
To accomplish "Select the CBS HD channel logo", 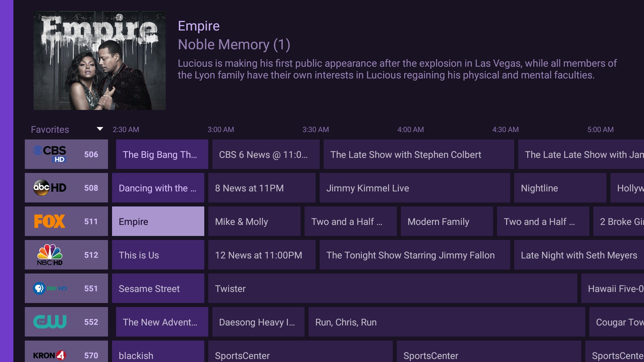I will (50, 154).
